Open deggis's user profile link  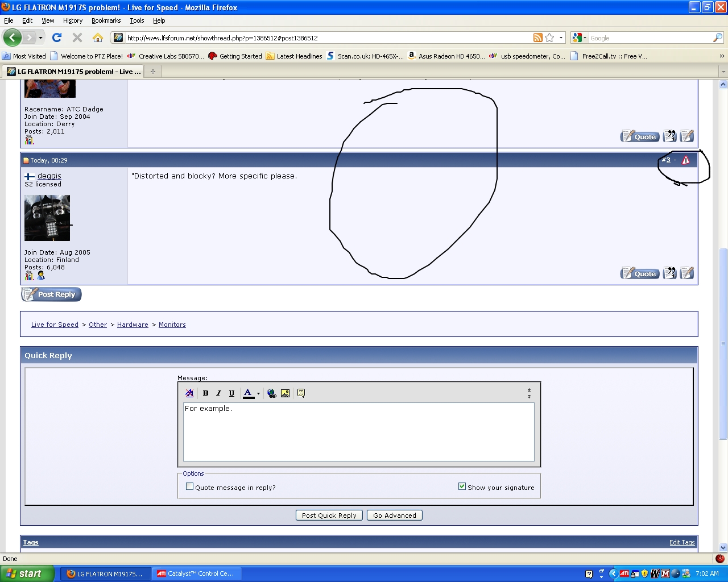[49, 176]
